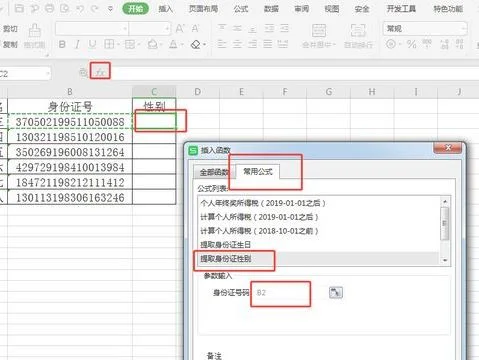Click the increase indent icon

tap(284, 28)
